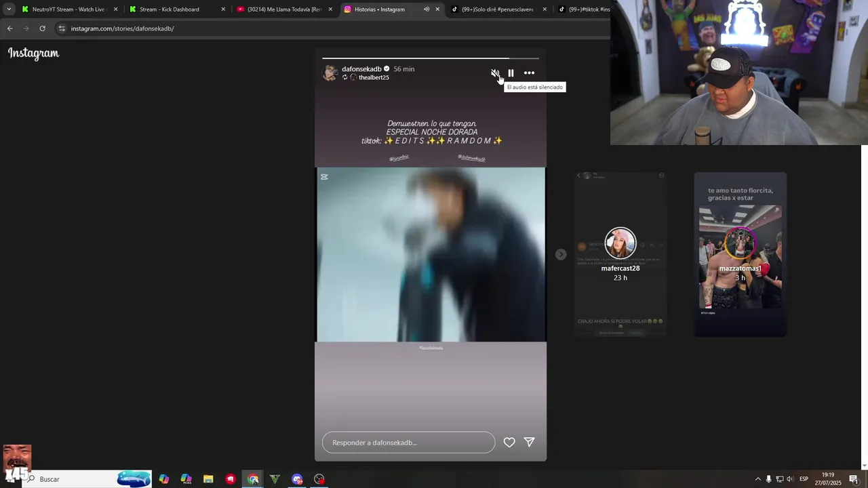The width and height of the screenshot is (868, 488).
Task: Open Copilot icon in taskbar
Action: click(164, 479)
